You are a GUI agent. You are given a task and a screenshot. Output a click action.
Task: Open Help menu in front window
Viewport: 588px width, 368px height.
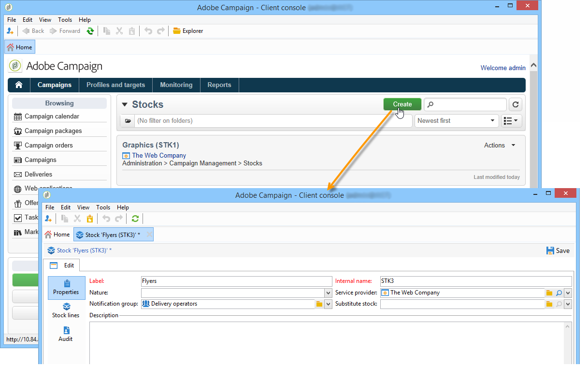tap(123, 207)
